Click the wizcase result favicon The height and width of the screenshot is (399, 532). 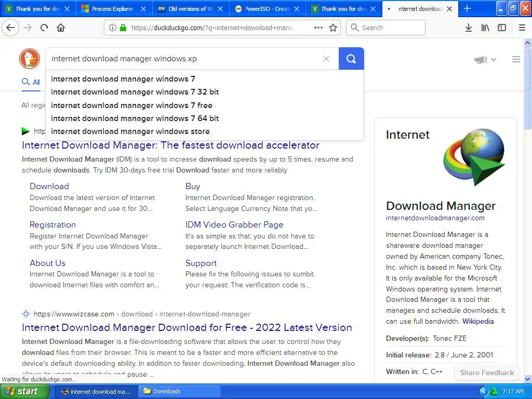point(26,314)
